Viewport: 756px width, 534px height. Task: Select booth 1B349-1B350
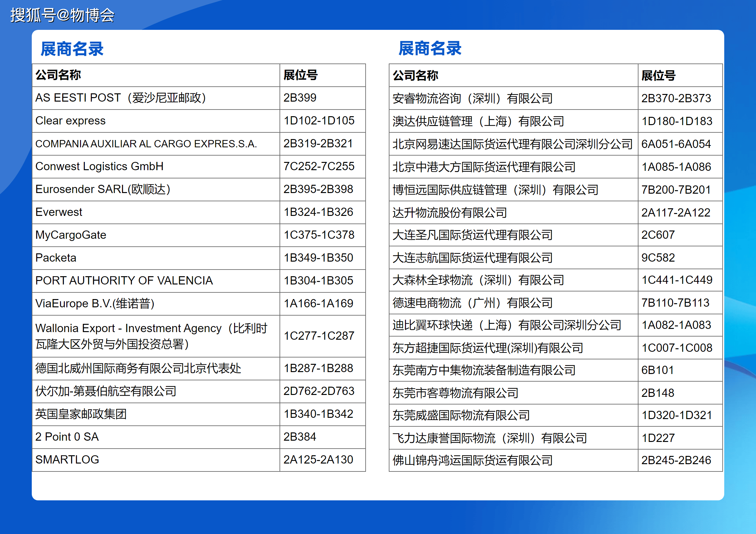coord(318,258)
